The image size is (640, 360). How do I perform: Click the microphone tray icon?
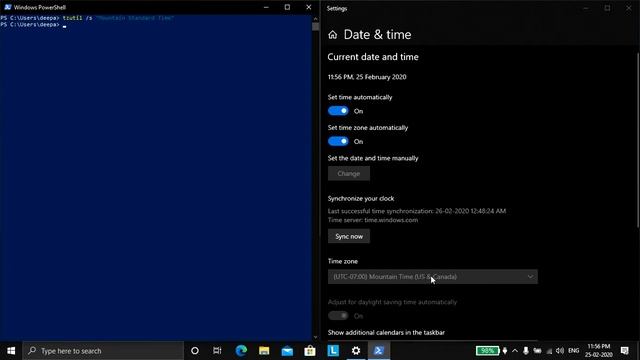coord(526,351)
